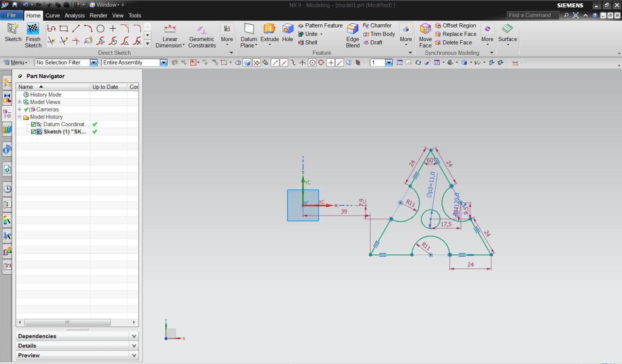The height and width of the screenshot is (364, 622).
Task: Click the Edge Blend icon
Action: point(353,29)
